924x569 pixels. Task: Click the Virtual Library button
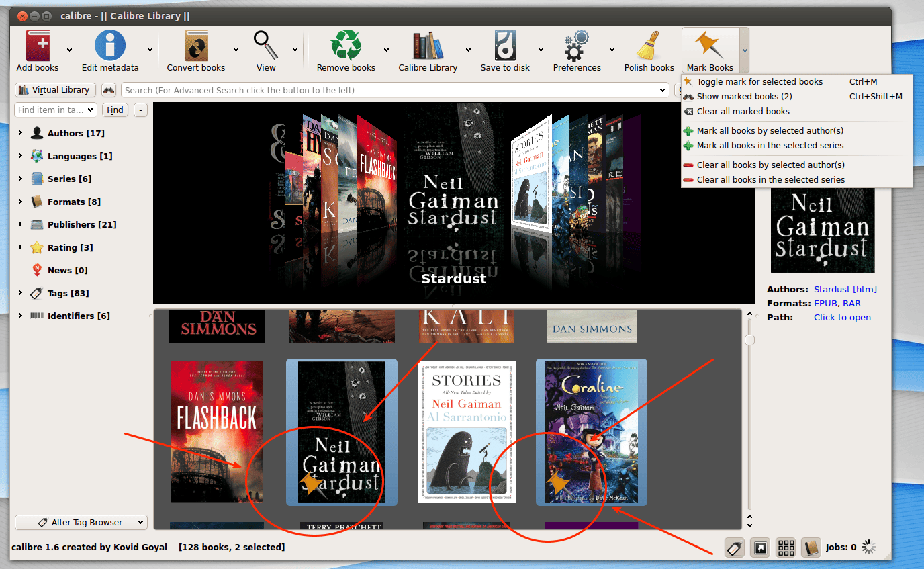pos(54,89)
